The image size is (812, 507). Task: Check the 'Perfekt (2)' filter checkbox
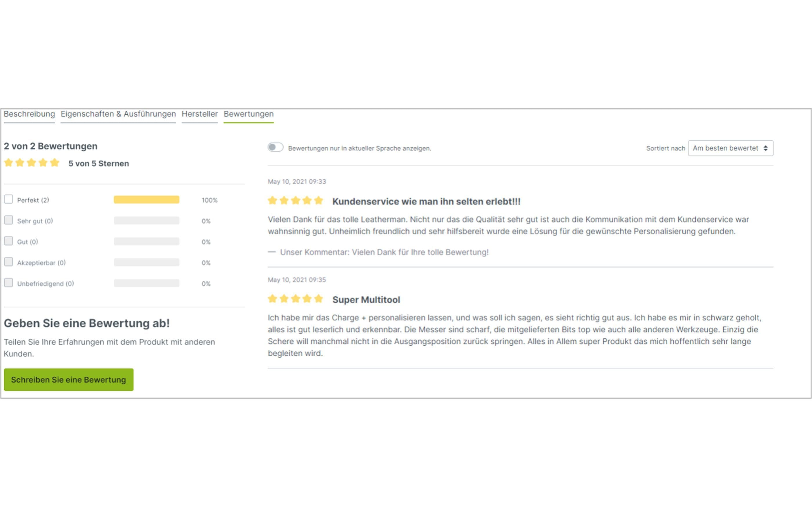coord(8,199)
